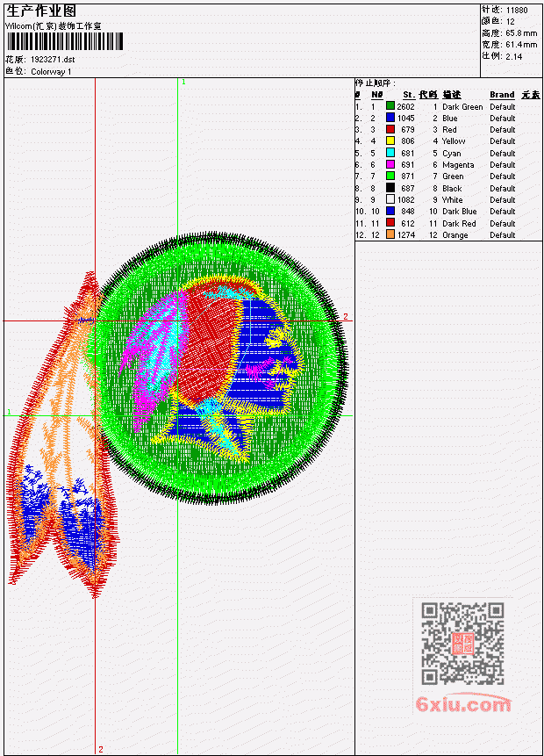
Task: Click the 'Brand' column header
Action: (x=502, y=95)
